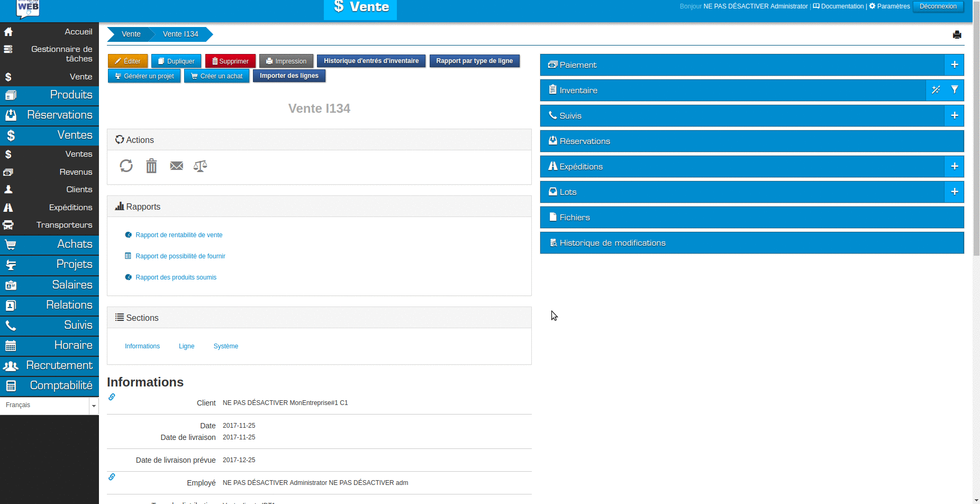The height and width of the screenshot is (504, 980).
Task: Click the refresh icon in Actions
Action: coord(126,166)
